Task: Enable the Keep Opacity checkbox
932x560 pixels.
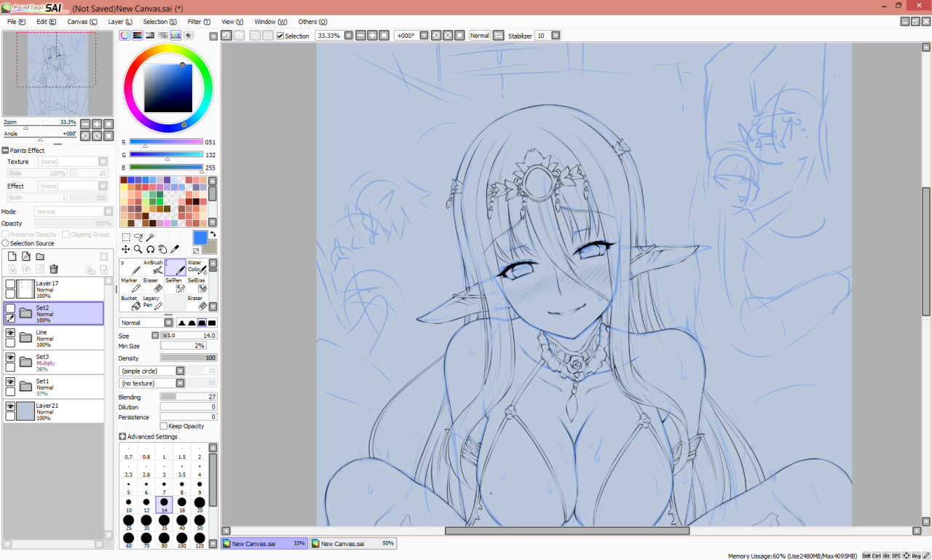Action: coord(163,426)
